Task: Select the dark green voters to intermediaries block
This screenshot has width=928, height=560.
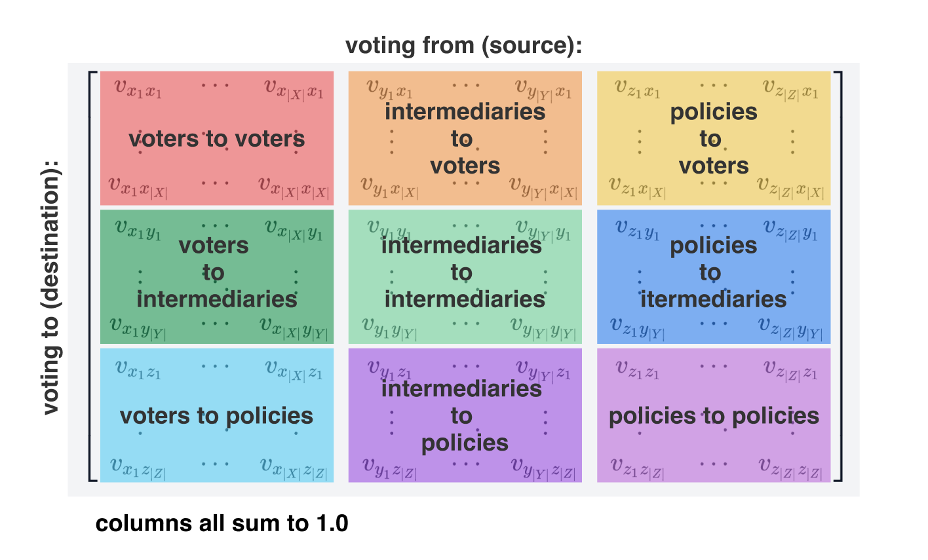Action: tap(217, 276)
